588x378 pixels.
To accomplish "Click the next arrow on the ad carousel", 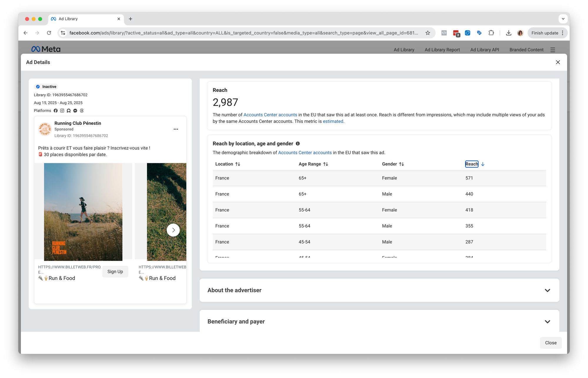I will [173, 230].
